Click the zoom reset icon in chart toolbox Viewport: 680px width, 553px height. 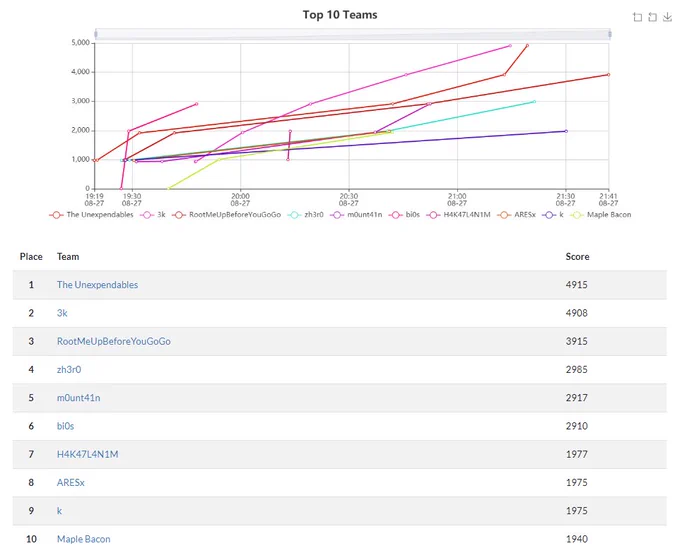coord(652,17)
